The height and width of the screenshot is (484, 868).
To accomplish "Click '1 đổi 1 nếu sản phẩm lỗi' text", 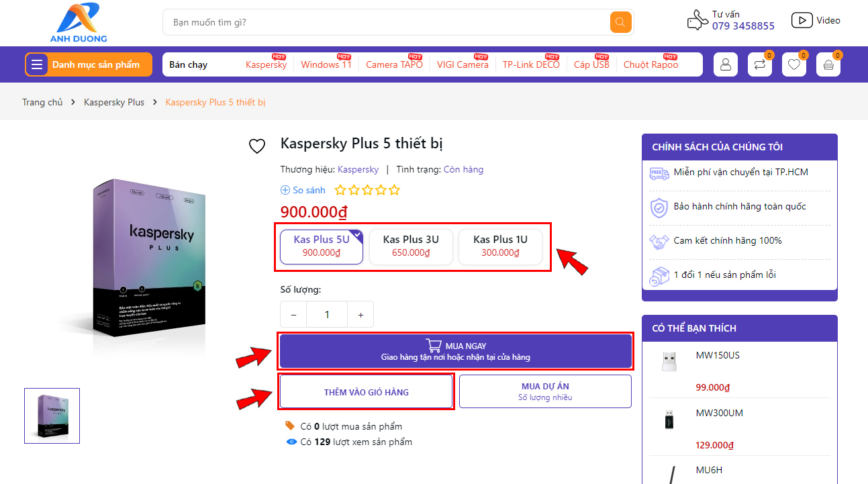I will [x=725, y=275].
